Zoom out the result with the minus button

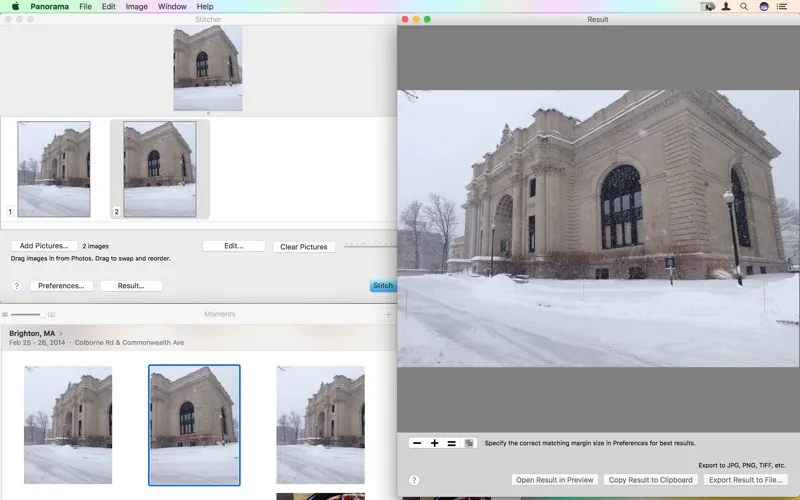pos(417,443)
